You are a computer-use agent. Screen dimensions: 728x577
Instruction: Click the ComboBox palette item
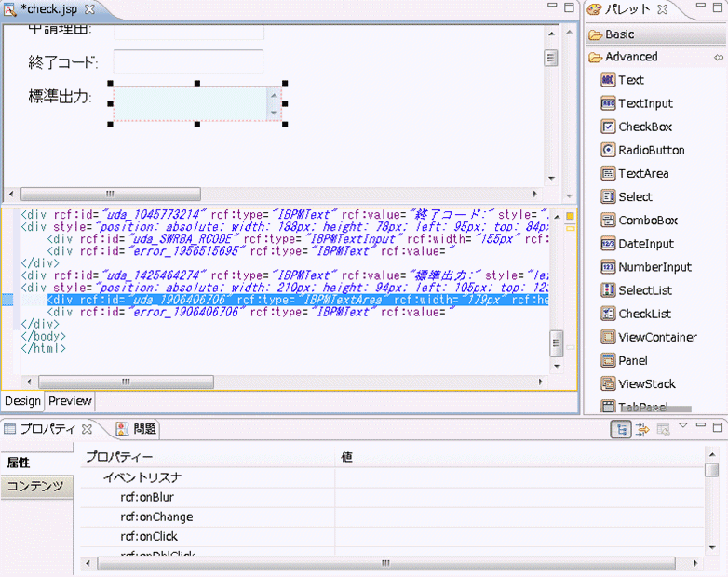(x=647, y=221)
